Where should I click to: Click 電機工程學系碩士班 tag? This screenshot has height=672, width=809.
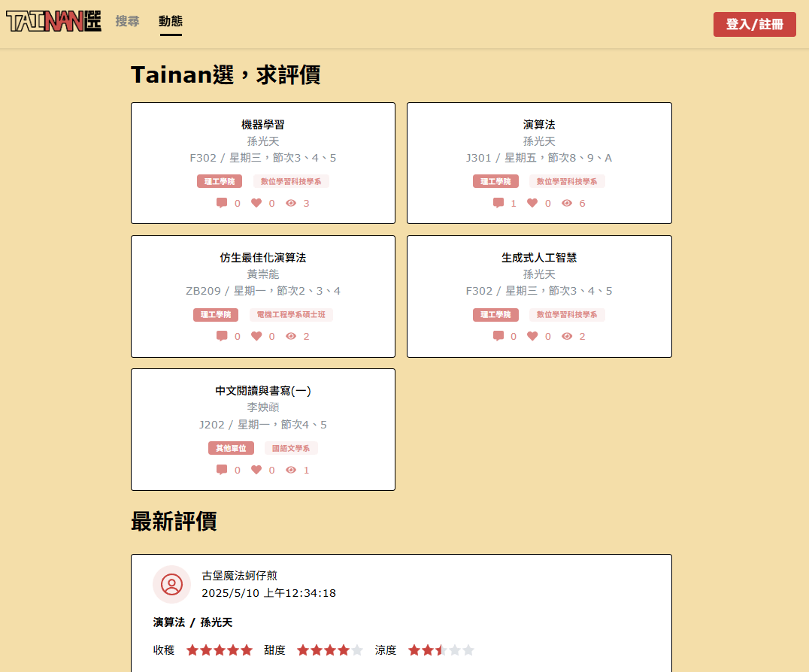[291, 315]
